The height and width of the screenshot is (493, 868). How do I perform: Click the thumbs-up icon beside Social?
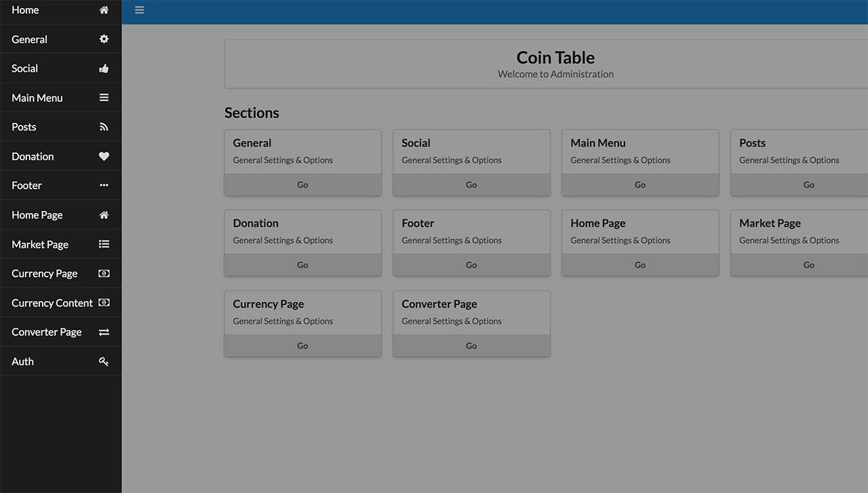(104, 68)
